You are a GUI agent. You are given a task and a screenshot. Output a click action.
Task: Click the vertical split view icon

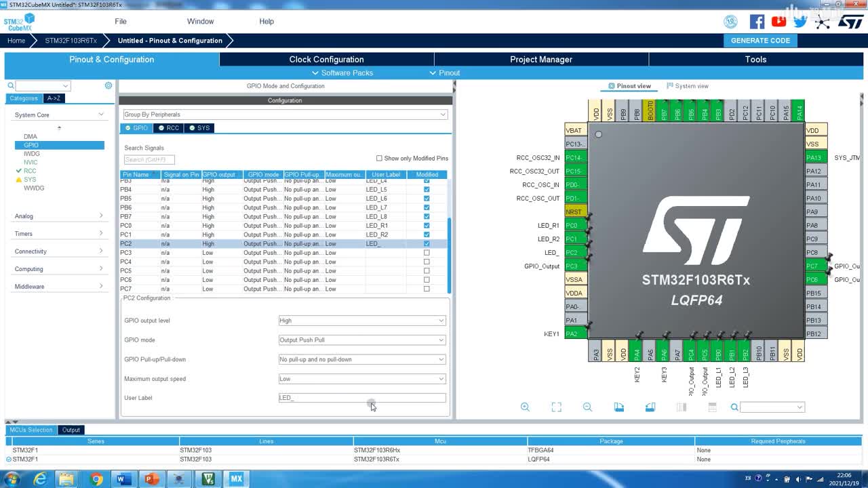click(682, 407)
